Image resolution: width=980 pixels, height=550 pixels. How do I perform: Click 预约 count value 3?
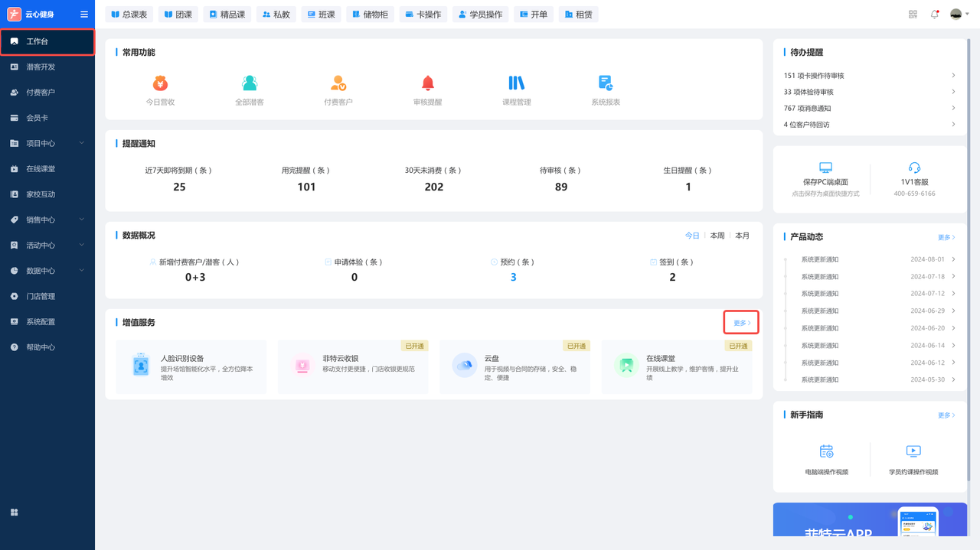pos(513,278)
